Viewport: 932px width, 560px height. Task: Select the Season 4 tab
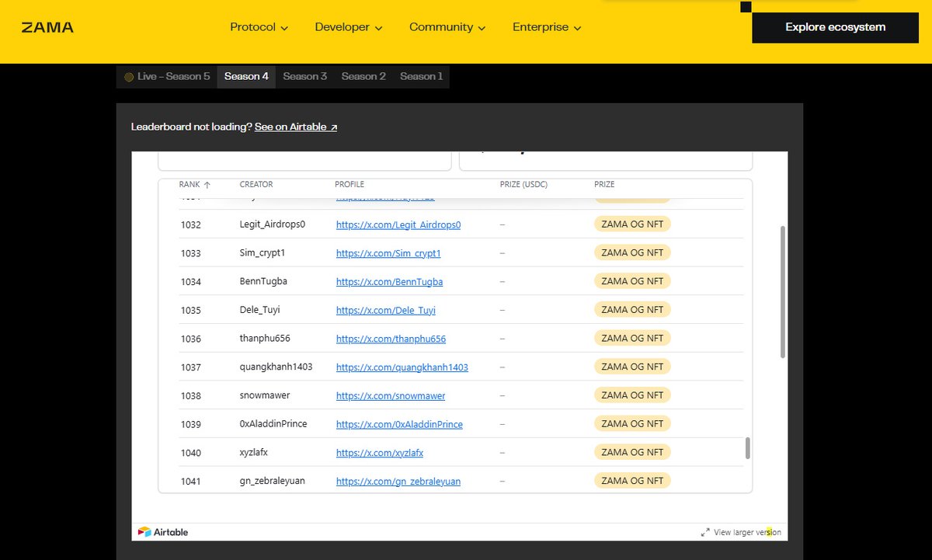click(x=246, y=77)
